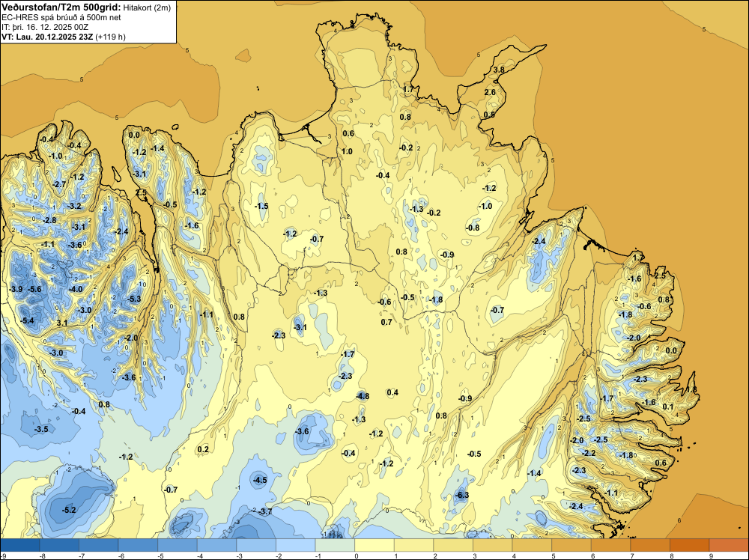Select the temperature value -5.6
The image size is (749, 560).
[x=35, y=289]
